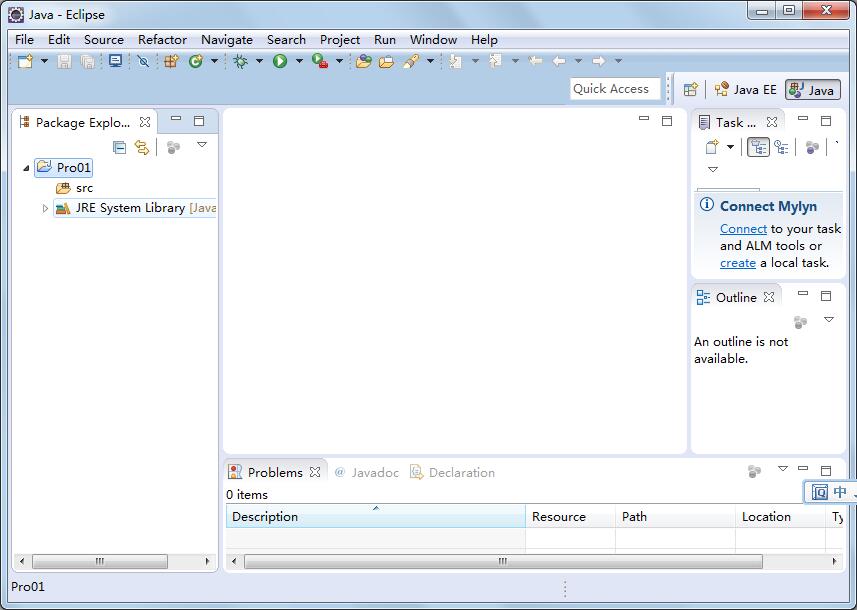Open the External Tools dropdown arrow
Screen dimensions: 857x610
(x=339, y=61)
